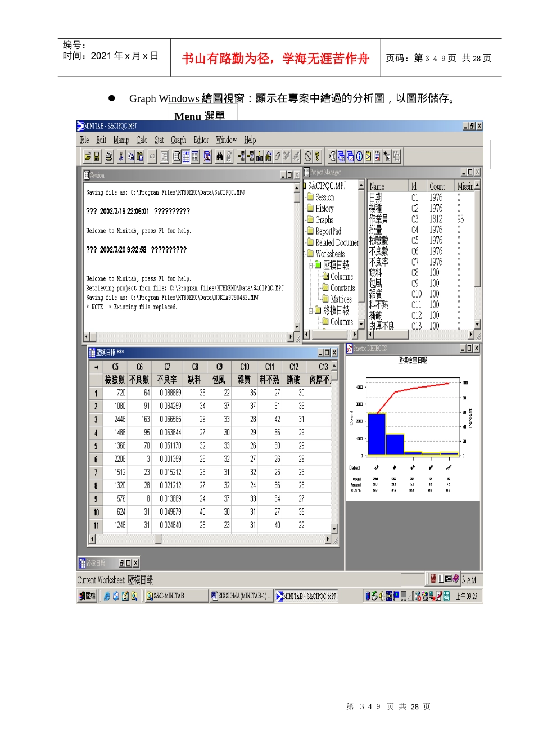Click the 作業員 row in the Project Manager list
534x756 pixels.
pos(378,219)
